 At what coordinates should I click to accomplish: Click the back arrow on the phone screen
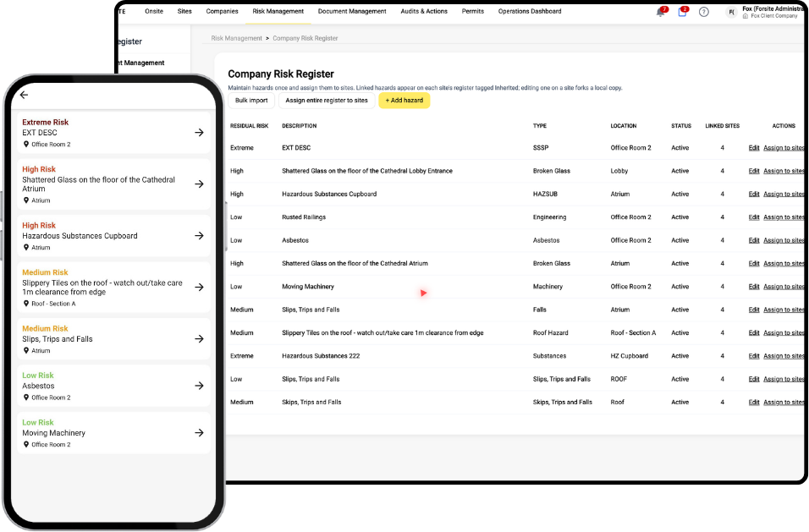24,95
